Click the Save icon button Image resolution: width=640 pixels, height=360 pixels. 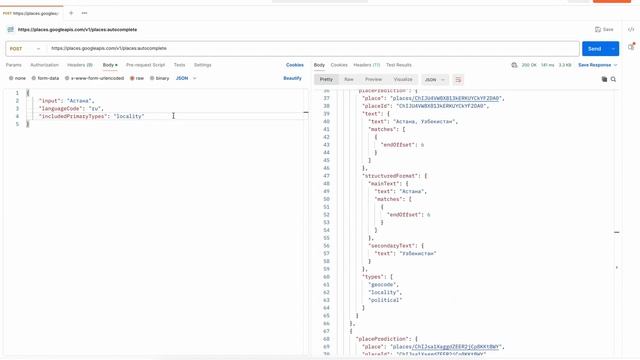604,29
